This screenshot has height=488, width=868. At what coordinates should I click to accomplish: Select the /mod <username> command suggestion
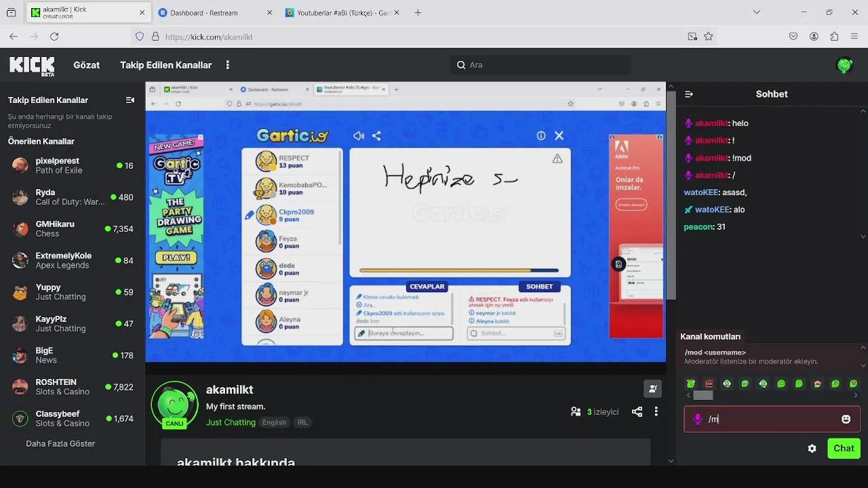pos(768,357)
